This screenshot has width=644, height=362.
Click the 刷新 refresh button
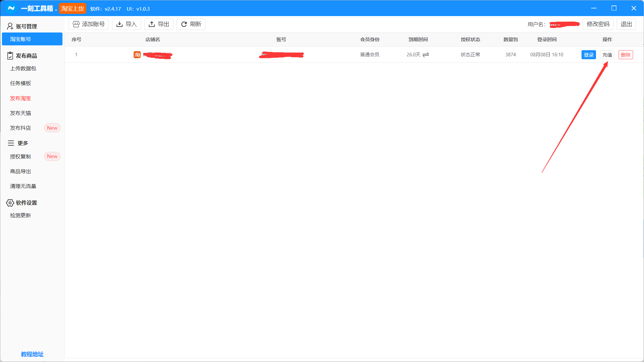point(191,24)
